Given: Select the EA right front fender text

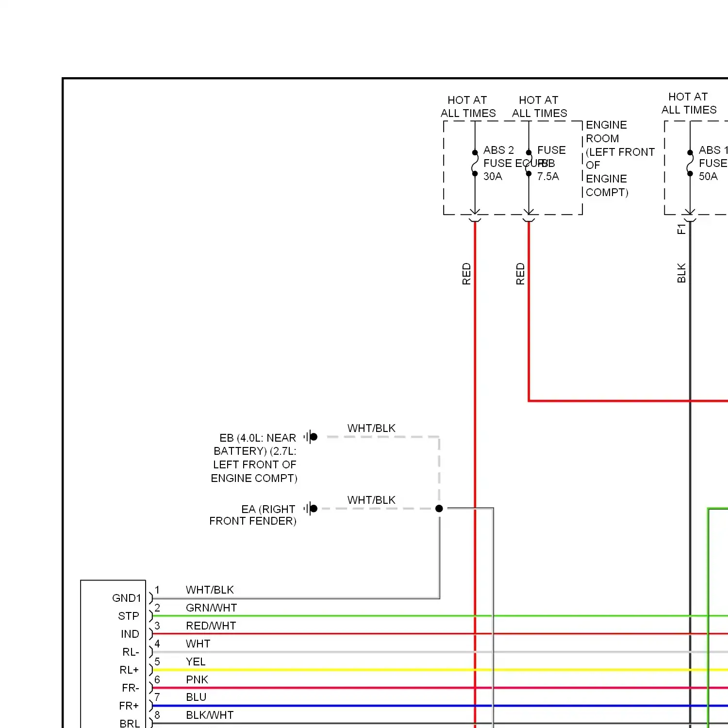Looking at the screenshot, I should (x=252, y=515).
